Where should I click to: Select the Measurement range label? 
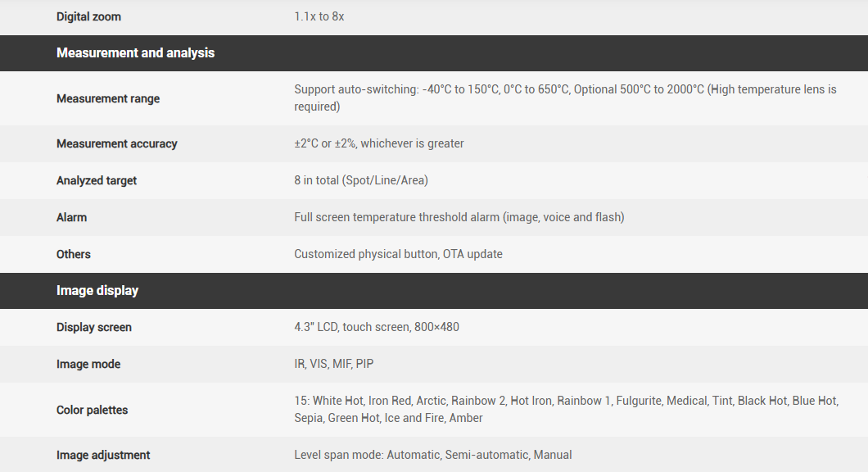point(108,98)
